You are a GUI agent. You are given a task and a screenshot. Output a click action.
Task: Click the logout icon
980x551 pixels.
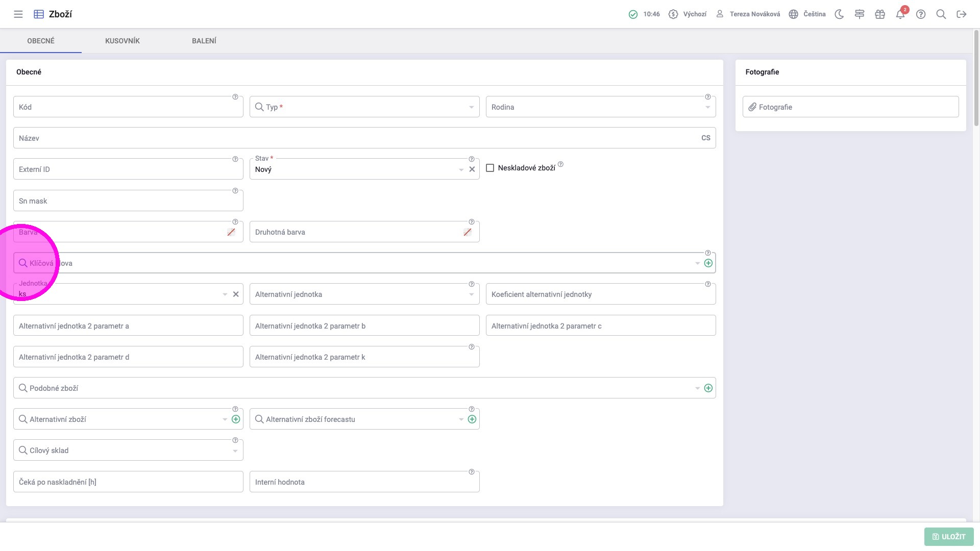(x=962, y=14)
